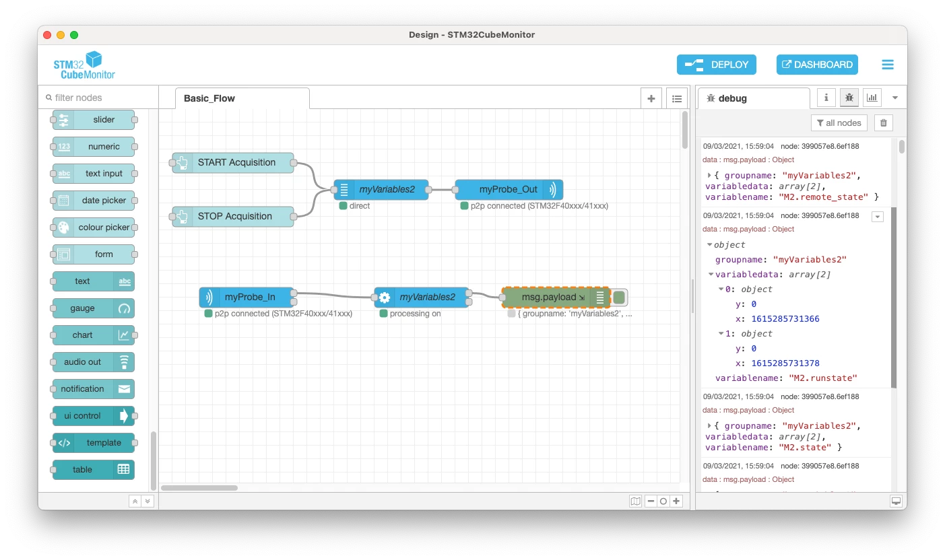
Task: Select the msg.payload debug node
Action: (x=556, y=297)
